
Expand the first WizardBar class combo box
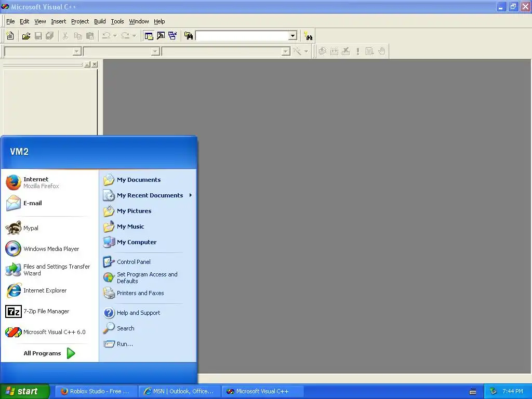77,51
